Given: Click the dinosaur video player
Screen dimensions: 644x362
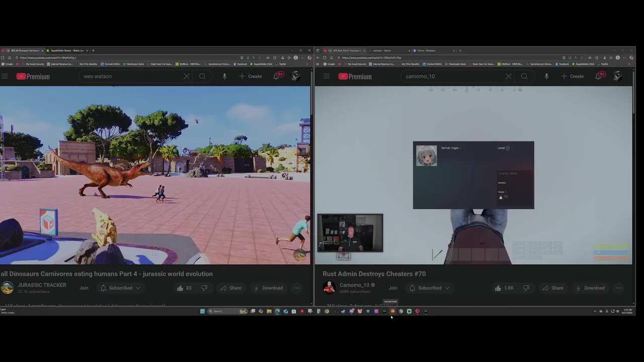Looking at the screenshot, I should [x=155, y=175].
